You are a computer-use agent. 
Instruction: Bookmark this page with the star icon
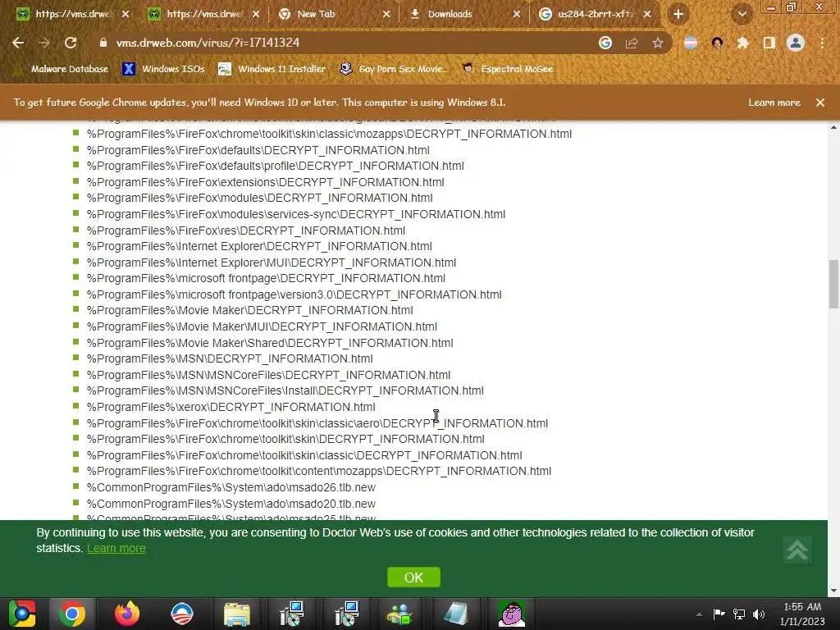click(x=658, y=43)
